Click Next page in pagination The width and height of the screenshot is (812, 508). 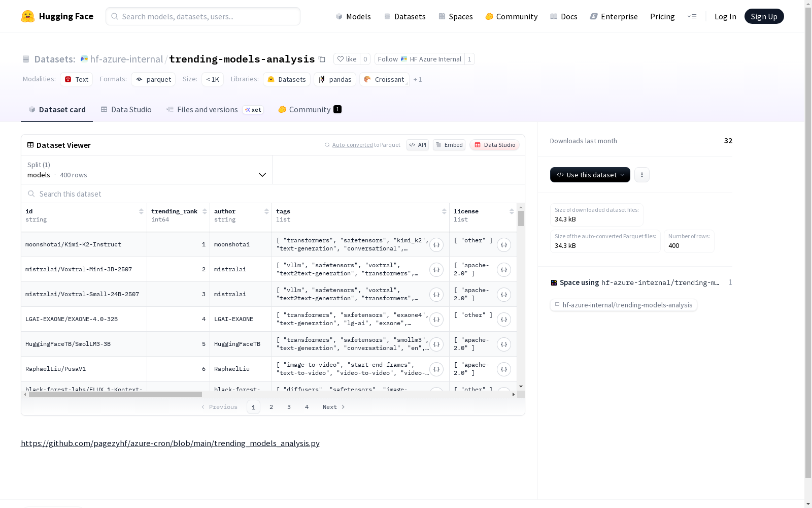tap(334, 407)
